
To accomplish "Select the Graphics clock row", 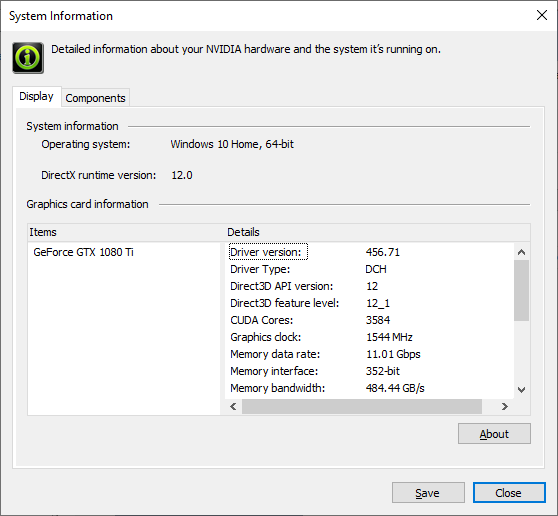I will coord(369,337).
